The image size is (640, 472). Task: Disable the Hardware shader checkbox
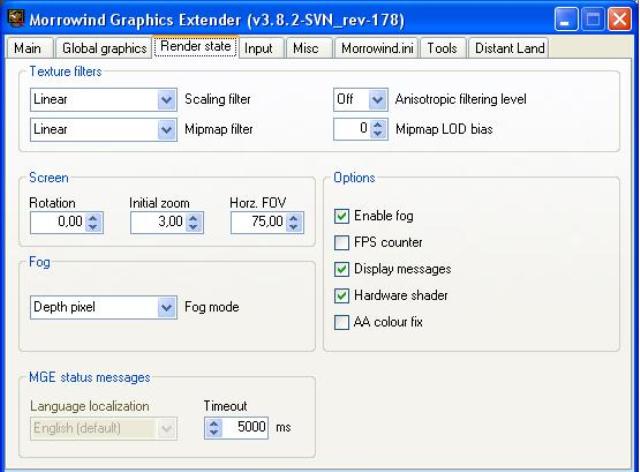click(343, 295)
